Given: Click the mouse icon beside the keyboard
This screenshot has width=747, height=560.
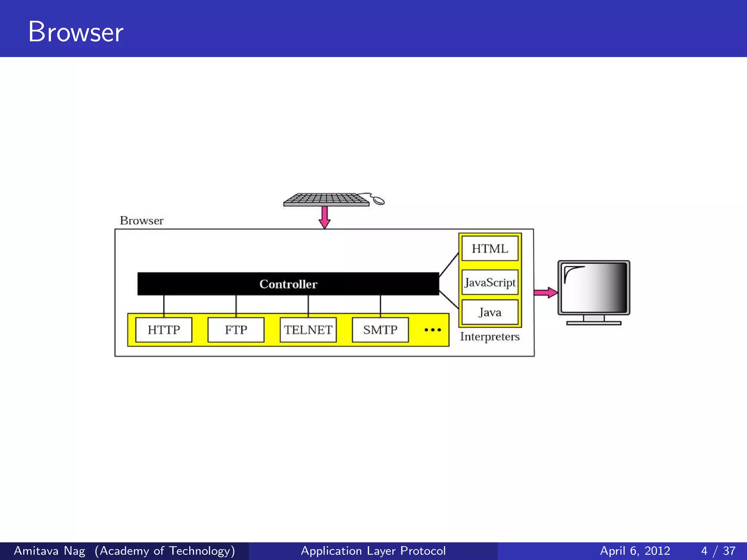Looking at the screenshot, I should (378, 200).
